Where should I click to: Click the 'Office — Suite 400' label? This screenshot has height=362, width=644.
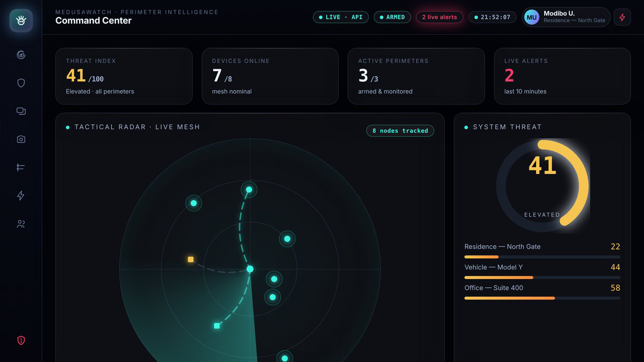494,288
